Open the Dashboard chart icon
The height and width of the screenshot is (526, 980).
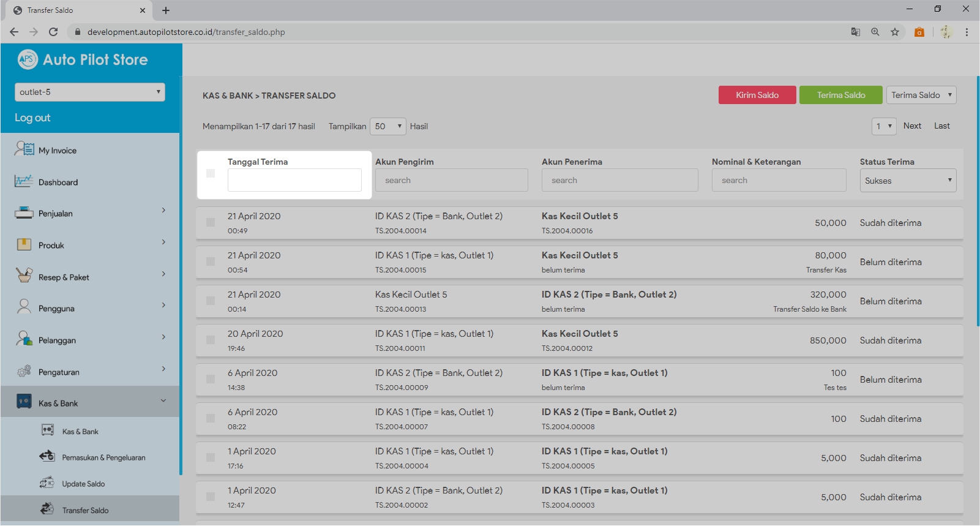(x=24, y=181)
